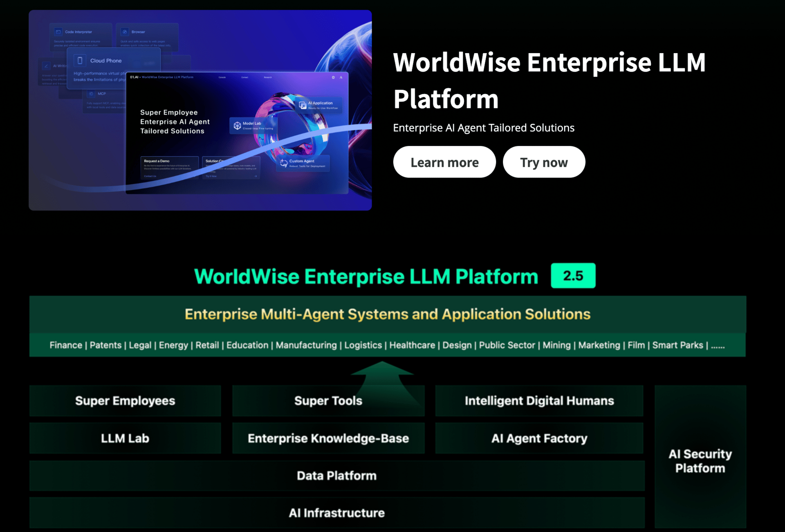Click the Custom Agent sparkle icon
The width and height of the screenshot is (785, 532).
coord(283,163)
